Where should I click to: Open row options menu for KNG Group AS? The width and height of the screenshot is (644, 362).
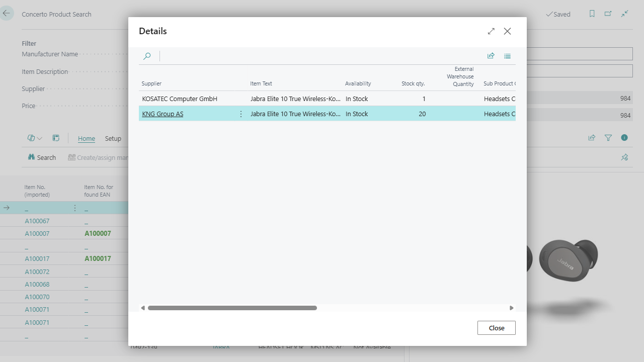tap(241, 114)
